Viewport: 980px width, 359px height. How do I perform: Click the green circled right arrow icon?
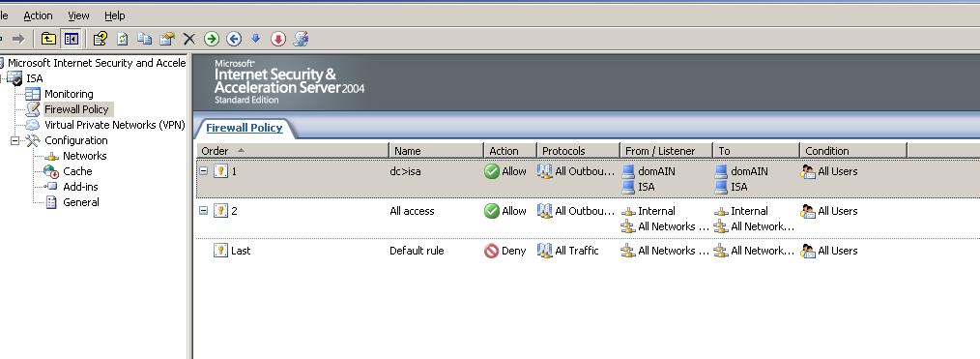(x=212, y=39)
